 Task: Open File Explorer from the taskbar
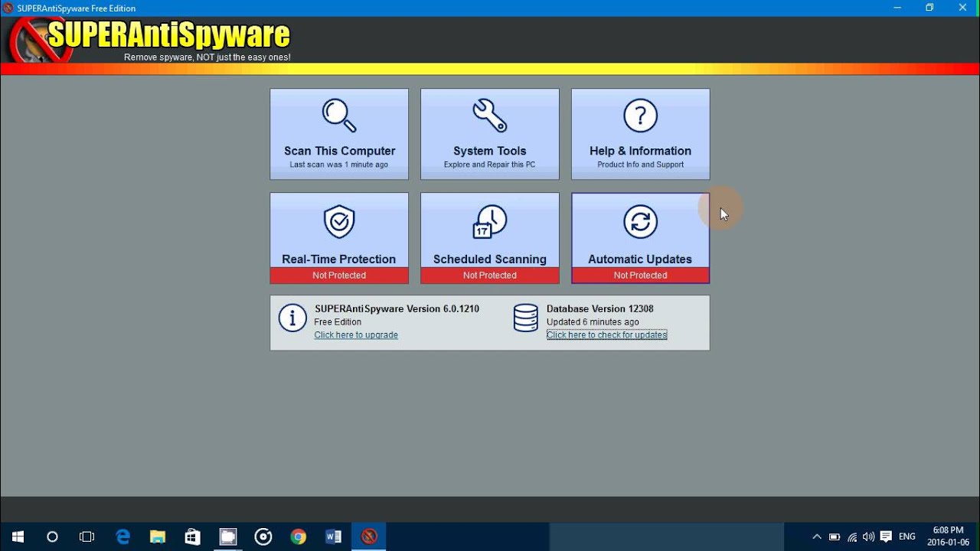(x=158, y=537)
